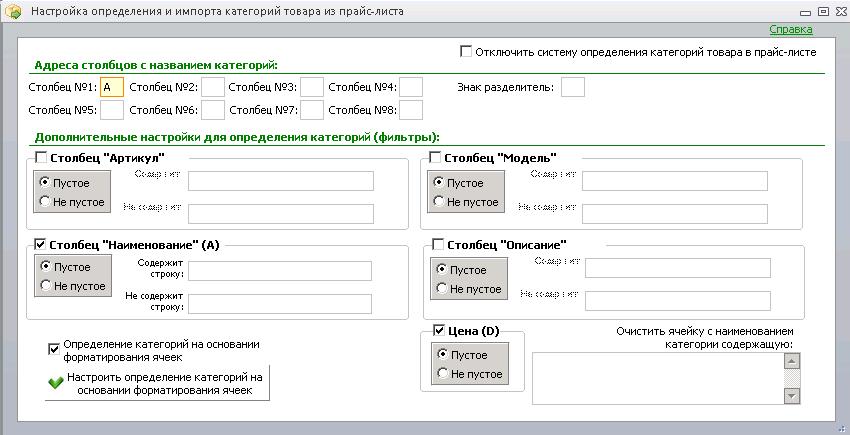Enable Отключить систему определения категорий checkbox

click(x=465, y=52)
